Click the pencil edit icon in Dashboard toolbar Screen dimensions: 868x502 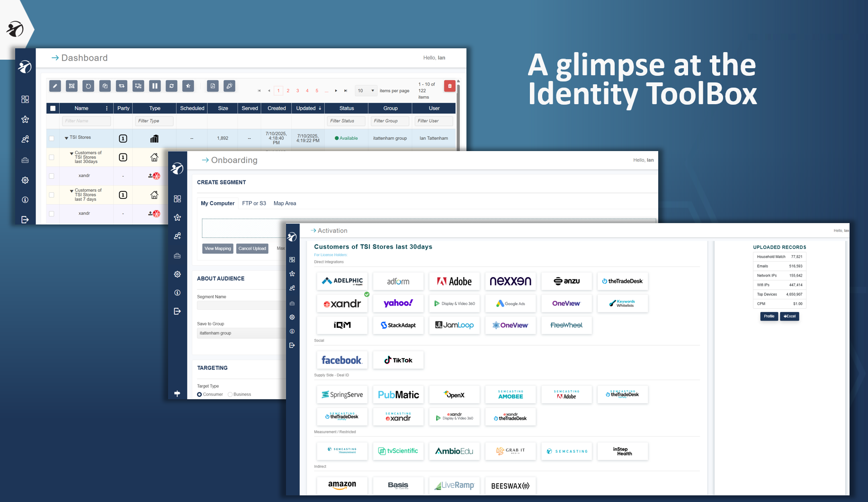pyautogui.click(x=55, y=86)
